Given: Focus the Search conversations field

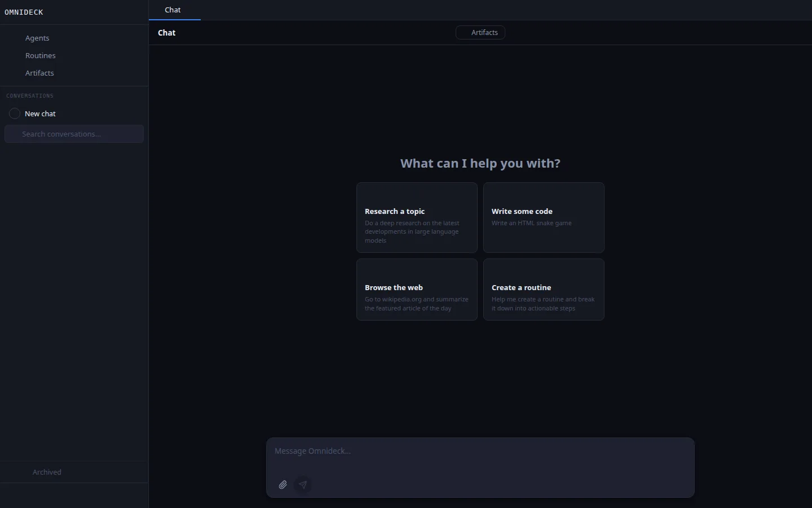Looking at the screenshot, I should (x=74, y=134).
